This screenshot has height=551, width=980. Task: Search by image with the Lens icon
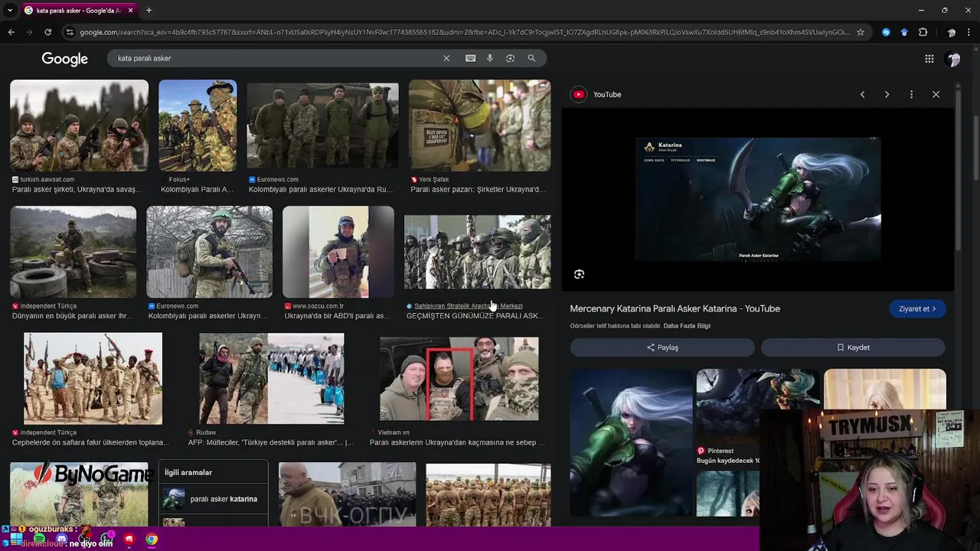pos(510,58)
